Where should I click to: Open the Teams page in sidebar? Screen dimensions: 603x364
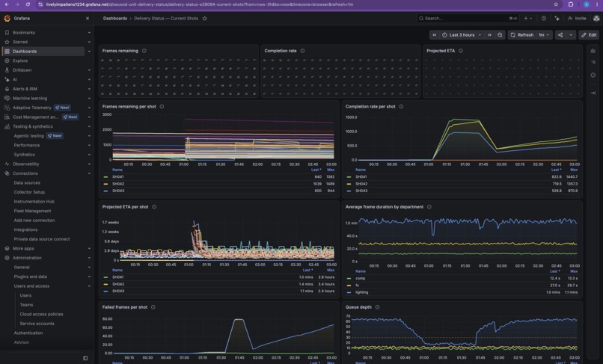point(26,305)
